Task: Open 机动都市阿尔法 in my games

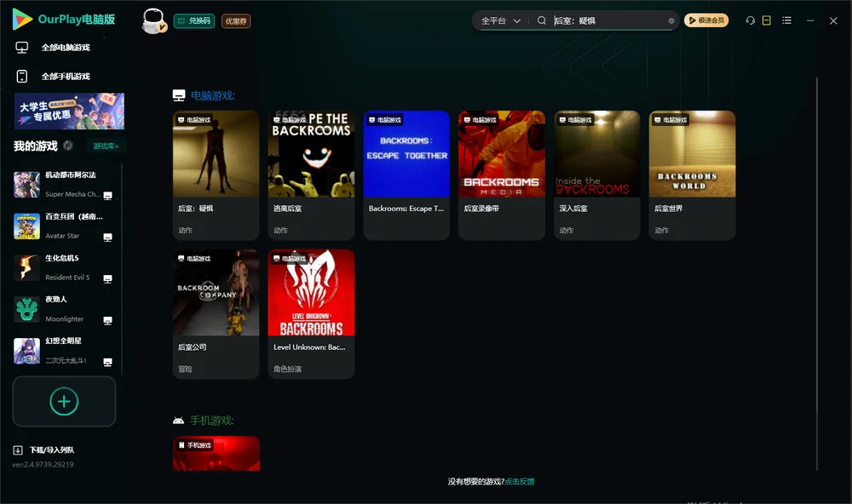Action: pos(64,185)
